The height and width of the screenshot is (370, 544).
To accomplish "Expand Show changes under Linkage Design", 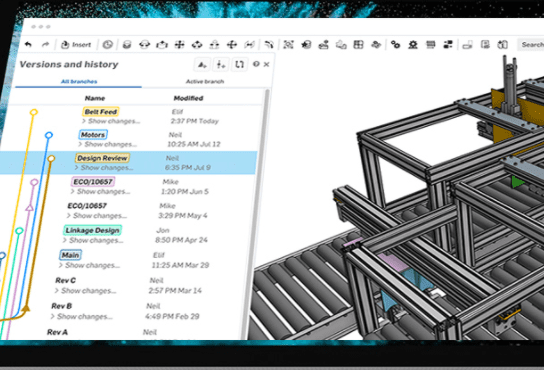I will [93, 240].
